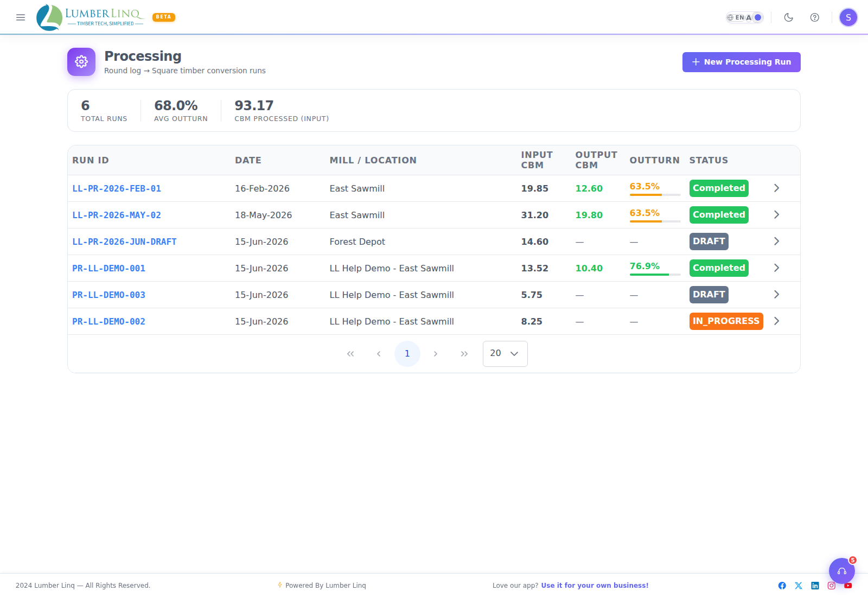Image resolution: width=868 pixels, height=597 pixels.
Task: Click the IN_PROGRESS status badge
Action: [x=726, y=321]
